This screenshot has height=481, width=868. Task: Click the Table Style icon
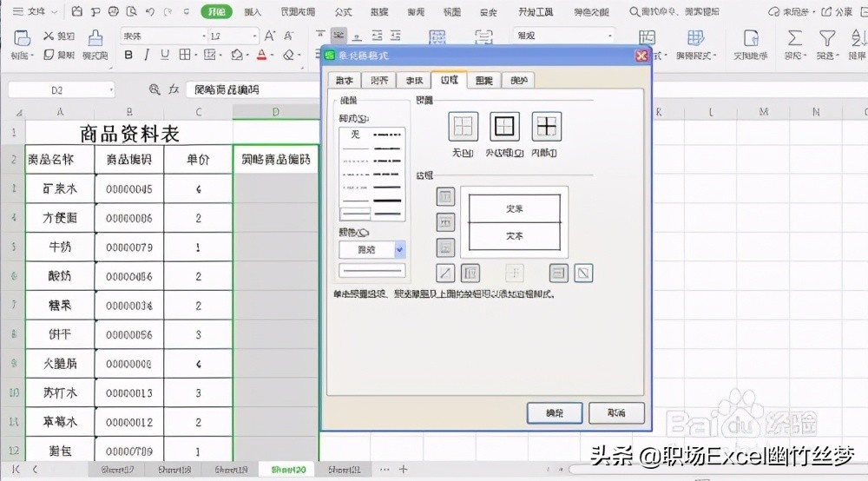coord(695,37)
